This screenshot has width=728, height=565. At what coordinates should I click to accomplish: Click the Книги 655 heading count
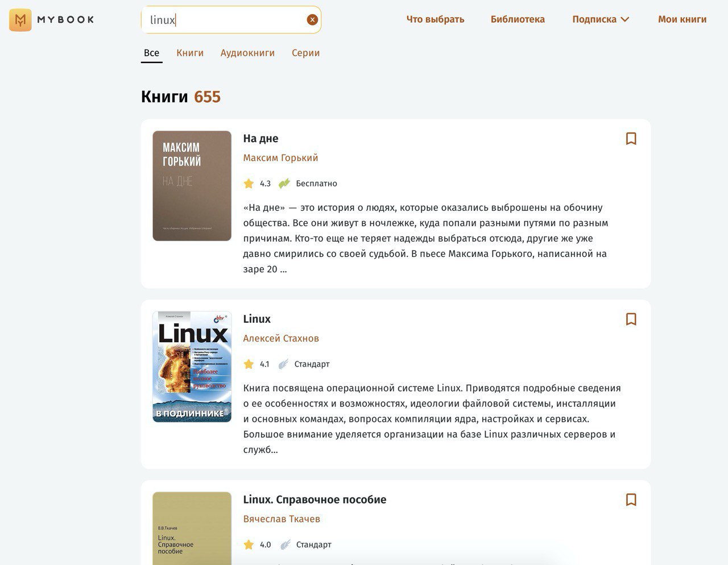click(x=207, y=97)
